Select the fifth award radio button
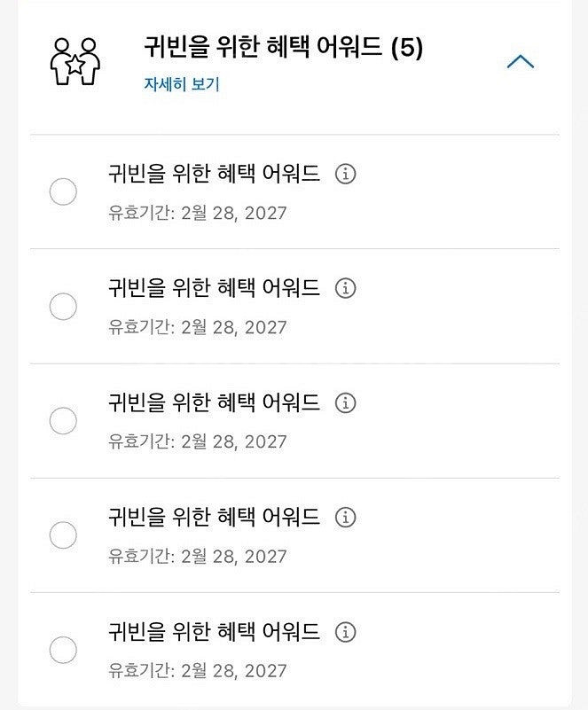The height and width of the screenshot is (710, 588). pyautogui.click(x=63, y=650)
